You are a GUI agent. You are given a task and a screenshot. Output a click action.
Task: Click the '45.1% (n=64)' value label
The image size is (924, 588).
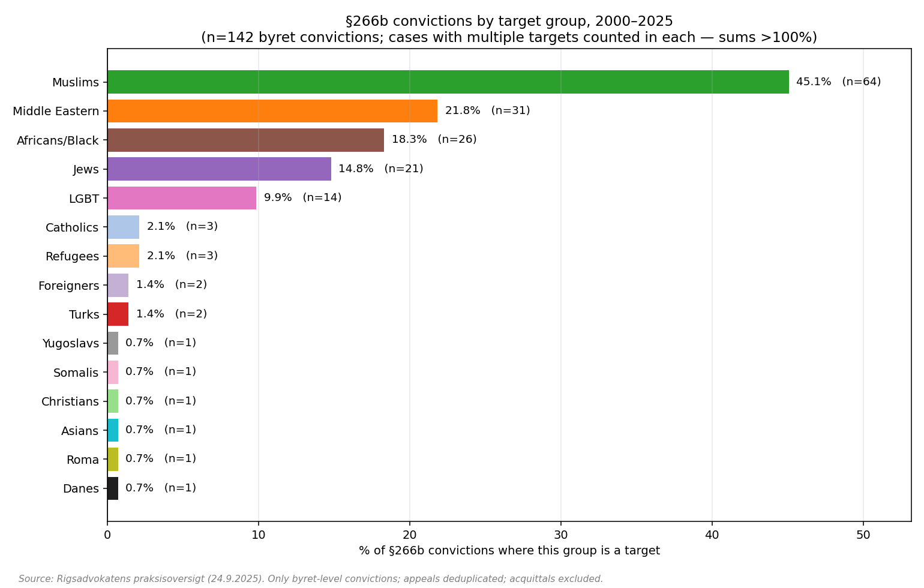[x=839, y=82]
